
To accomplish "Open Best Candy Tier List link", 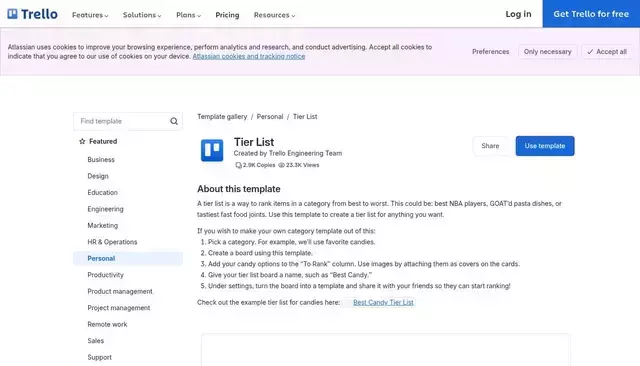I will point(383,302).
